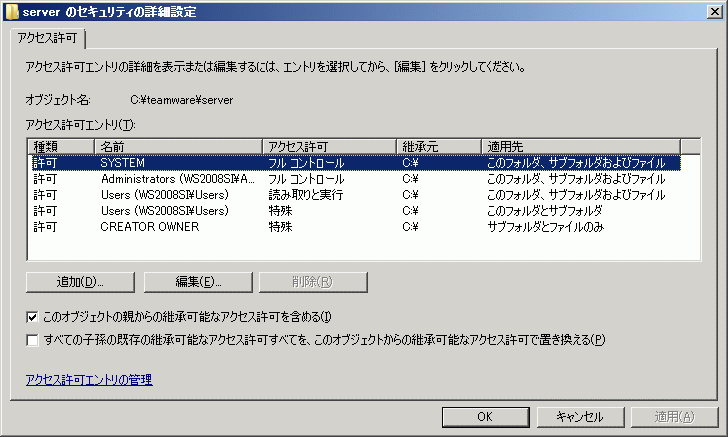Close the security settings dialog

[714, 12]
